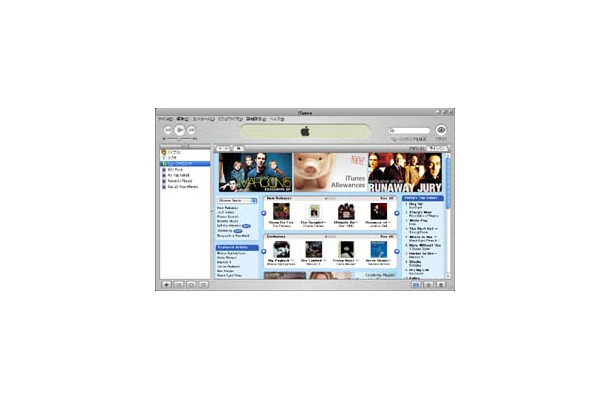Open the Edit menu
610x400 pixels.
coord(182,119)
